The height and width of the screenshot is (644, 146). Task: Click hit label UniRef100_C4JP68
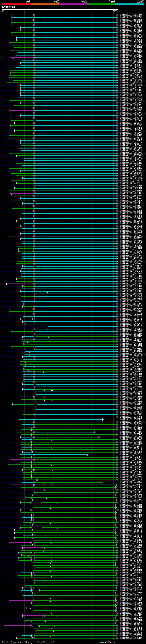pos(131,198)
